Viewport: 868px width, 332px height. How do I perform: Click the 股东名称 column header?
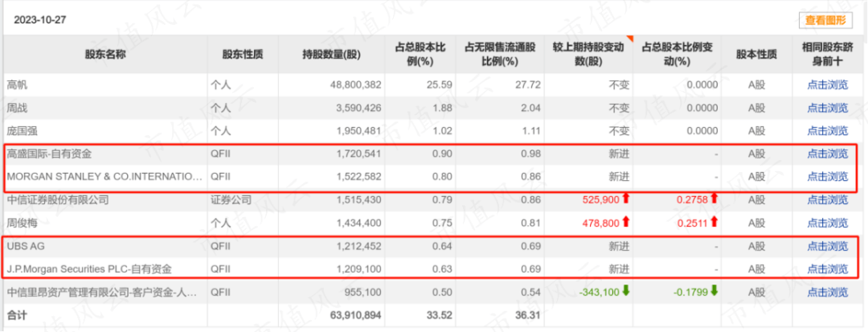click(x=104, y=54)
